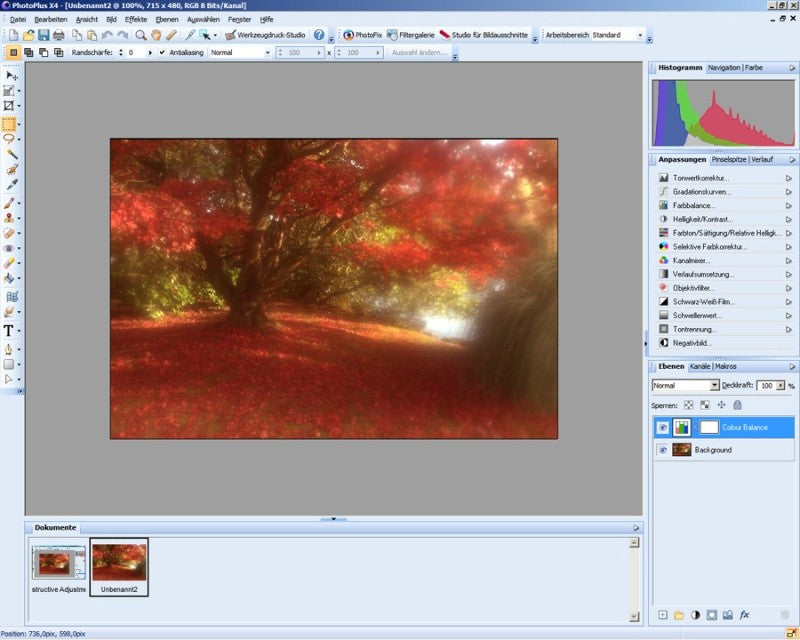
Task: Open the Deckkraft opacity slider arrow
Action: click(781, 386)
